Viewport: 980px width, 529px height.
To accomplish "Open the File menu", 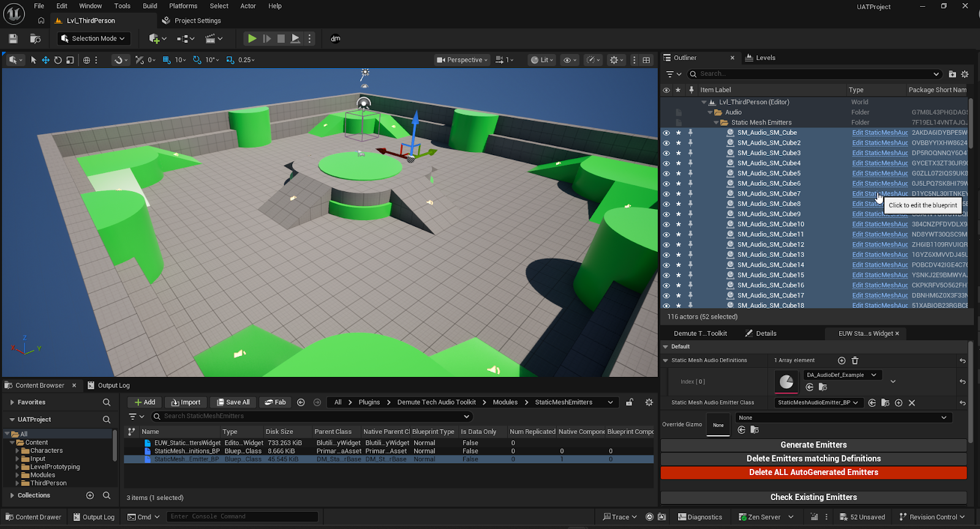I will tap(39, 6).
